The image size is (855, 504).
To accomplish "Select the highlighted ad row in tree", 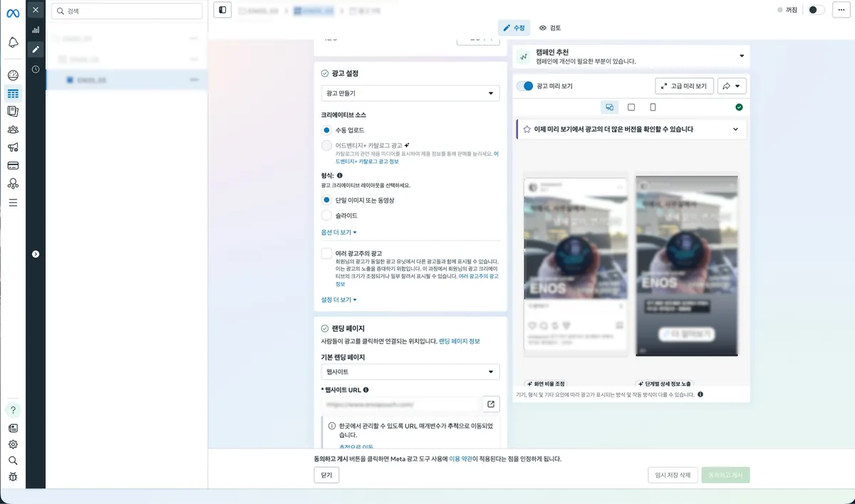I will click(127, 80).
